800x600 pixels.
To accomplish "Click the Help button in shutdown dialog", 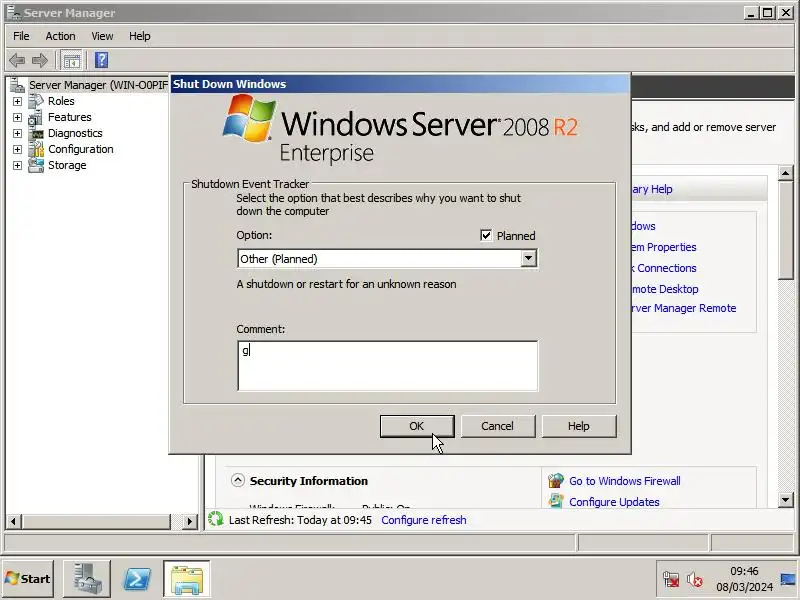I will point(579,426).
